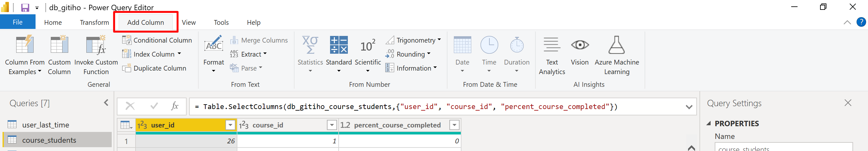This screenshot has height=151, width=868.
Task: Click the fx add step button
Action: 175,106
